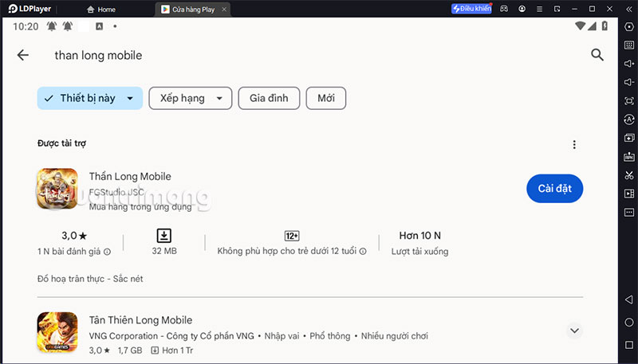638x364 pixels.
Task: Open the Tân Thiên Long Mobile title link
Action: click(x=141, y=320)
